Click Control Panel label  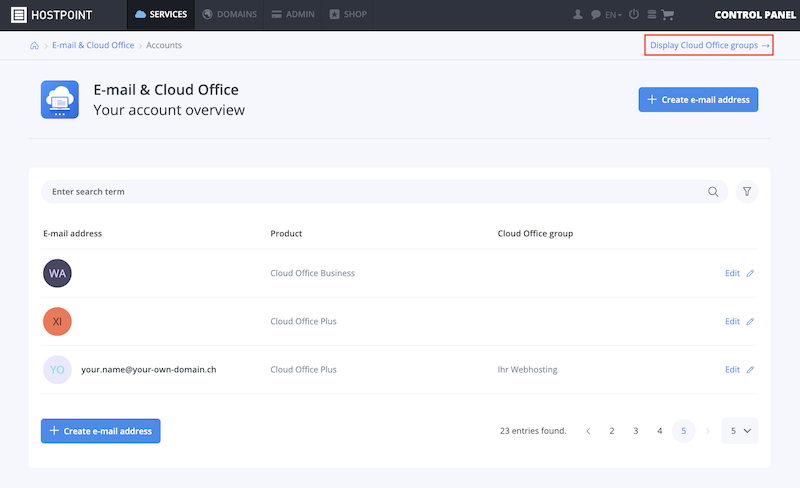click(755, 15)
